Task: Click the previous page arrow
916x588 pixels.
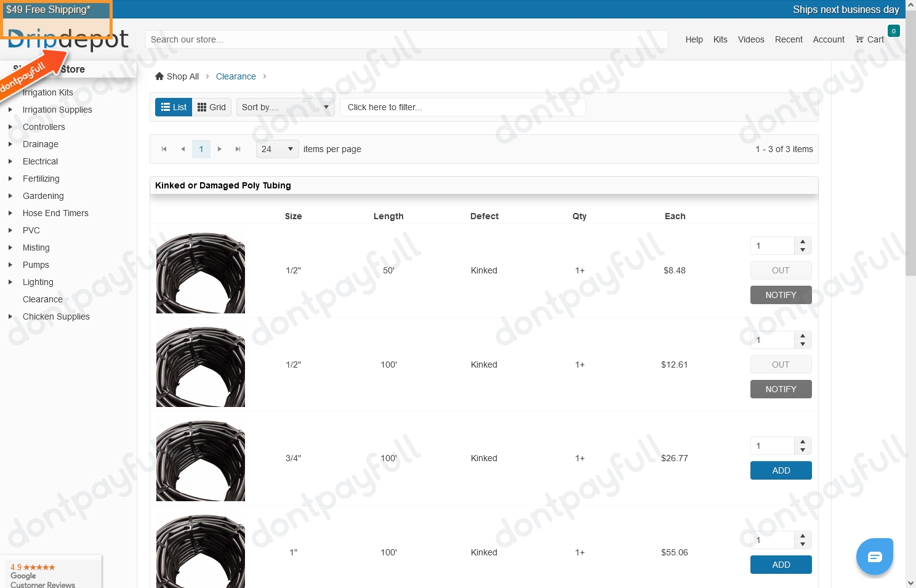Action: pyautogui.click(x=183, y=149)
